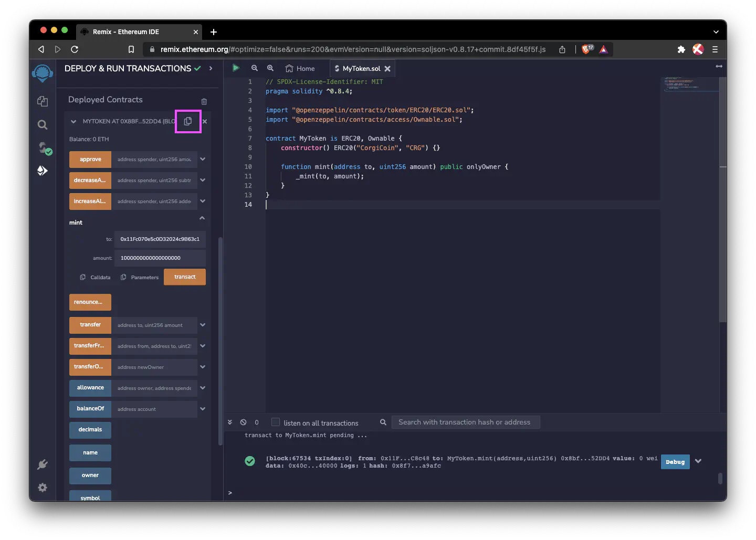Expand the transferFrom function inputs

(203, 346)
